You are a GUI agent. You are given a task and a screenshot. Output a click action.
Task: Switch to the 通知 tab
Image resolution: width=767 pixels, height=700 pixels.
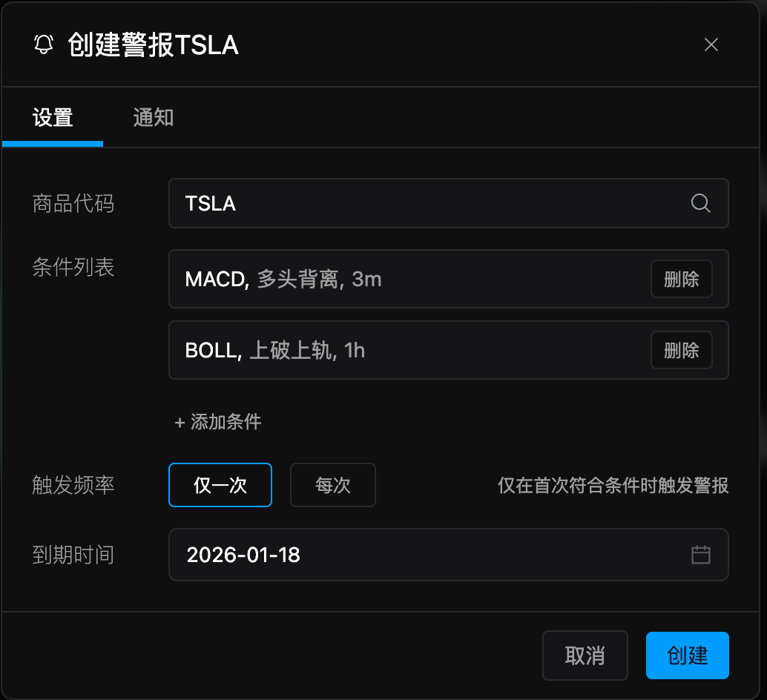tap(152, 117)
